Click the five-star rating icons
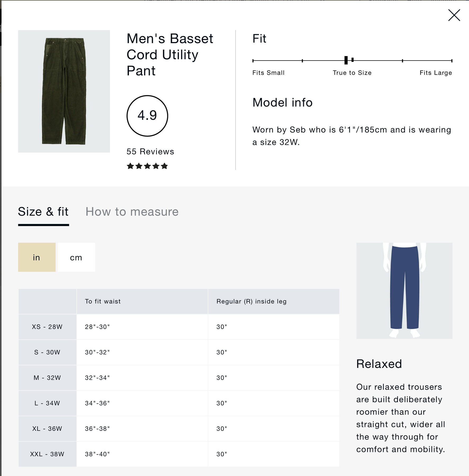The image size is (469, 476). 147,166
